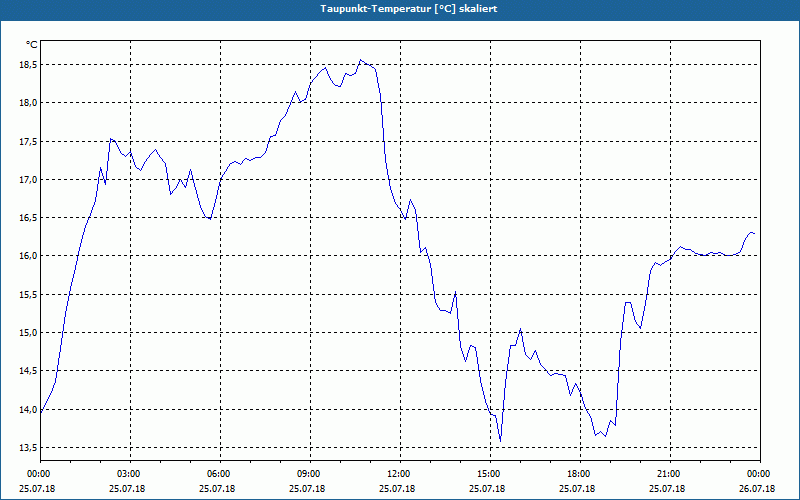800x500 pixels.
Task: Click the 25.07.18 date beneath 21:00
Action: point(667,489)
